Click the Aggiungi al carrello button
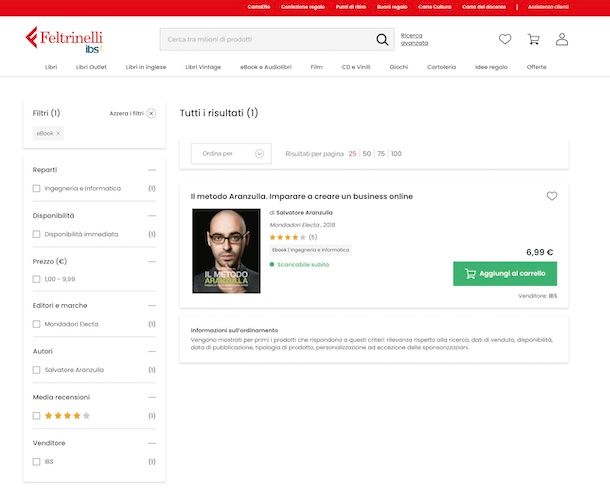610x495 pixels. (x=505, y=274)
